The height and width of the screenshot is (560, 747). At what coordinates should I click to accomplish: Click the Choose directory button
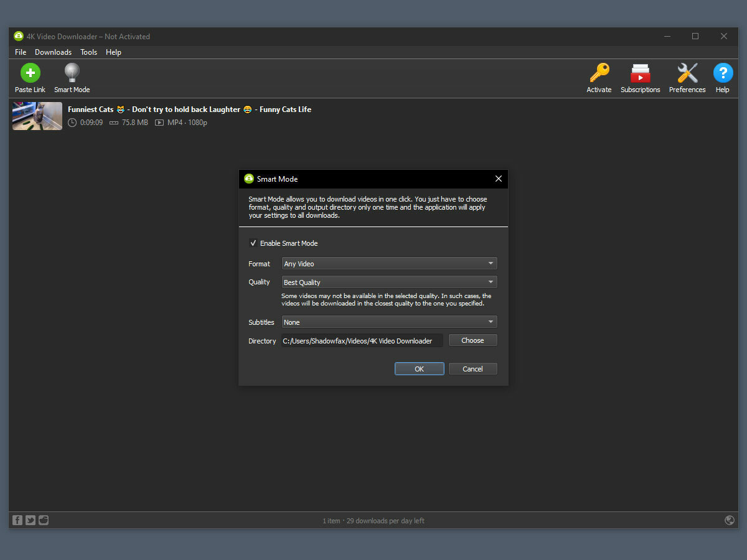click(473, 340)
